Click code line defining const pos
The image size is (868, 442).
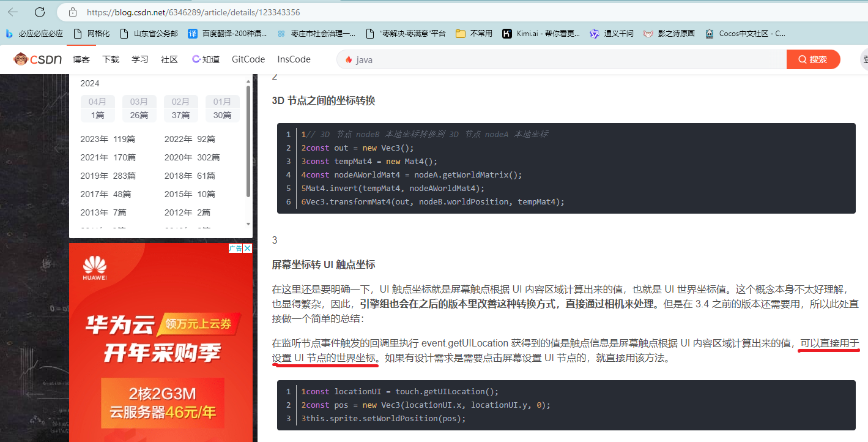coord(426,405)
